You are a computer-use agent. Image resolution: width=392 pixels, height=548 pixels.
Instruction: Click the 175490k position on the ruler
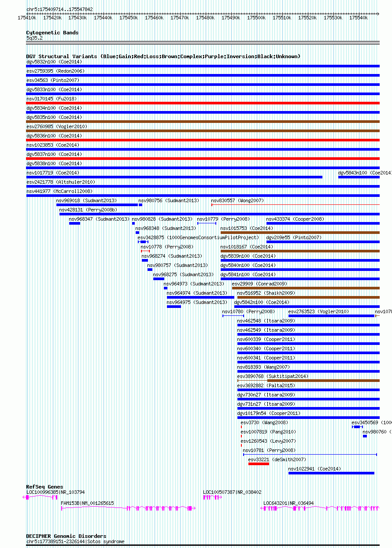pos(231,18)
